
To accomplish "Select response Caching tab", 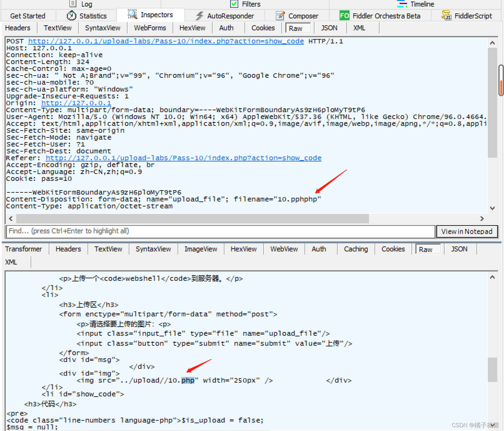I will [356, 249].
